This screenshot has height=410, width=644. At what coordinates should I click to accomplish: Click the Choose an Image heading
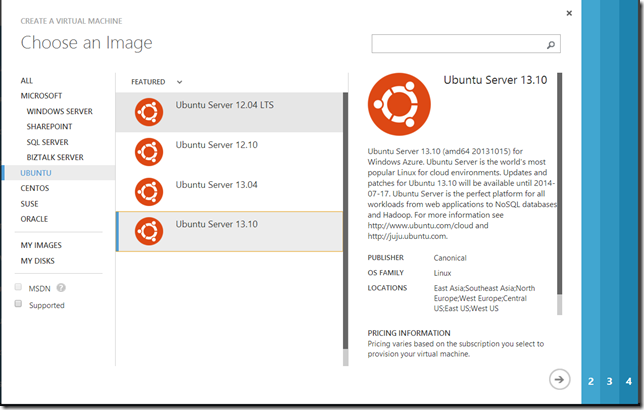pos(87,43)
